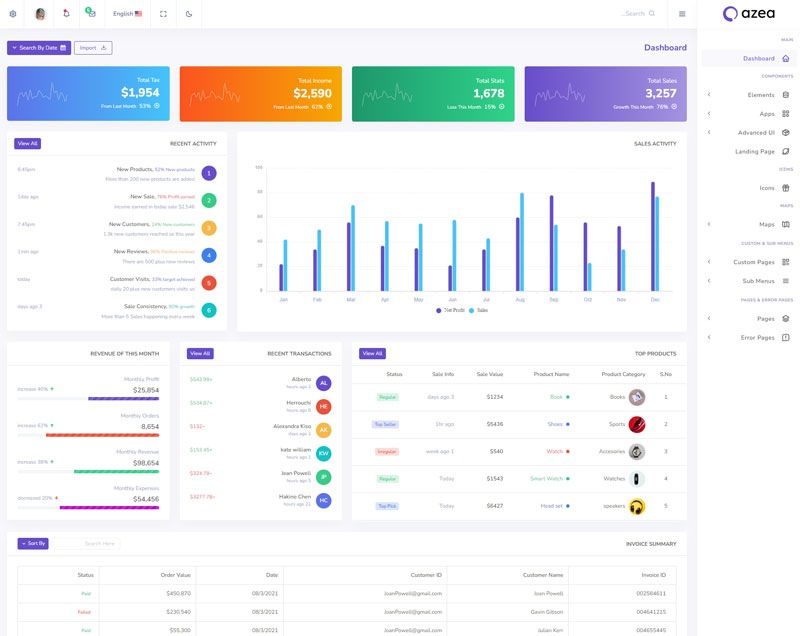Select Landing Page in the sidebar
The width and height of the screenshot is (800, 636).
tap(755, 151)
